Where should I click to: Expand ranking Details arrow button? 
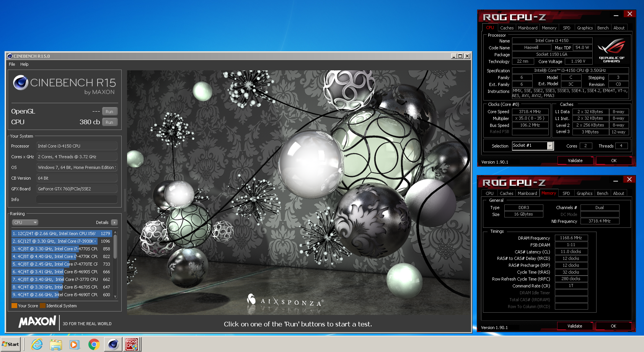[114, 222]
